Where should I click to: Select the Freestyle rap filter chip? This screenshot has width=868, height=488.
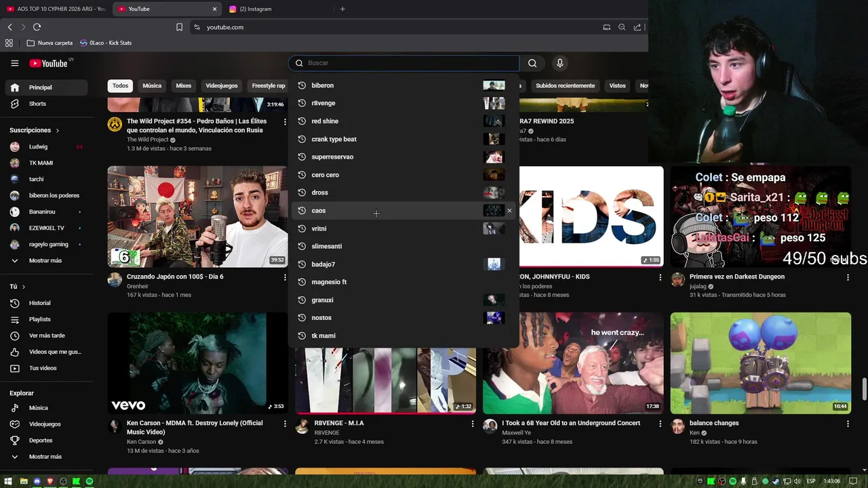pos(267,86)
